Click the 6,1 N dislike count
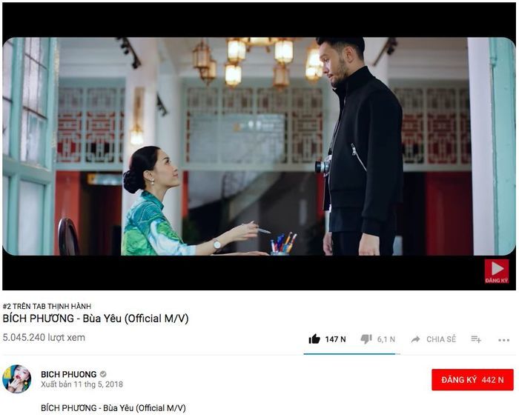The height and width of the screenshot is (420, 519). click(386, 339)
